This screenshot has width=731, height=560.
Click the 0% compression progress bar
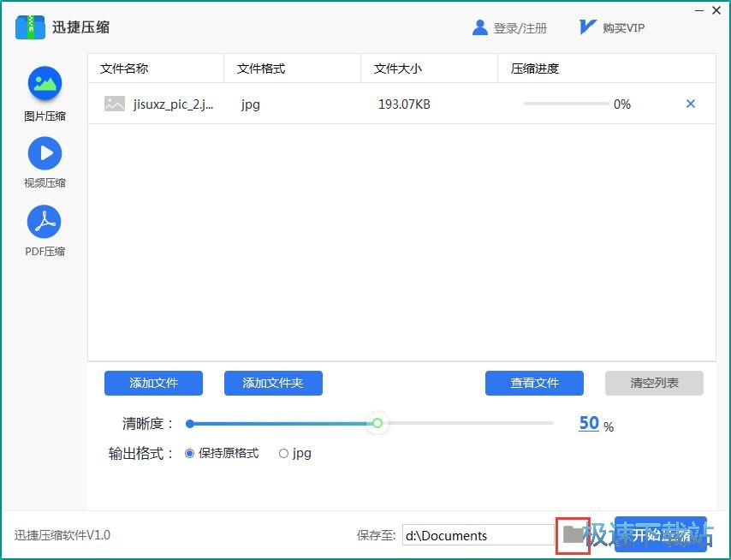[x=566, y=104]
